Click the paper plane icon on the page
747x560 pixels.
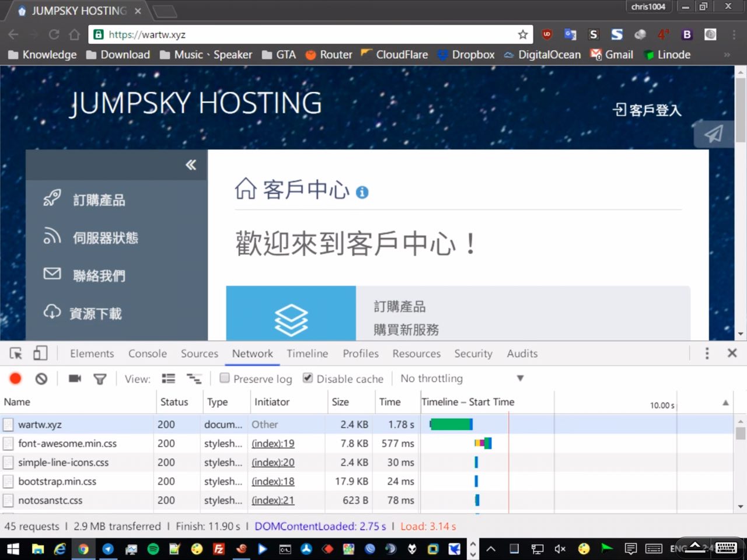[x=713, y=134]
